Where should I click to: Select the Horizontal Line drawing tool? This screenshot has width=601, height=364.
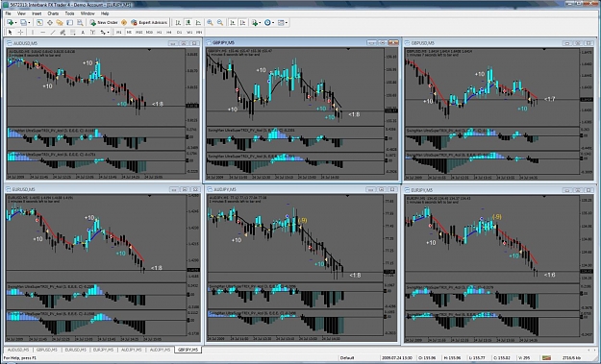[42, 32]
